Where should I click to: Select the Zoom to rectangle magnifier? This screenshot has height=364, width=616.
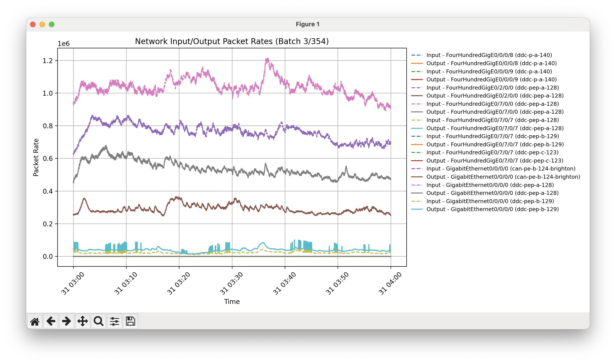(98, 321)
